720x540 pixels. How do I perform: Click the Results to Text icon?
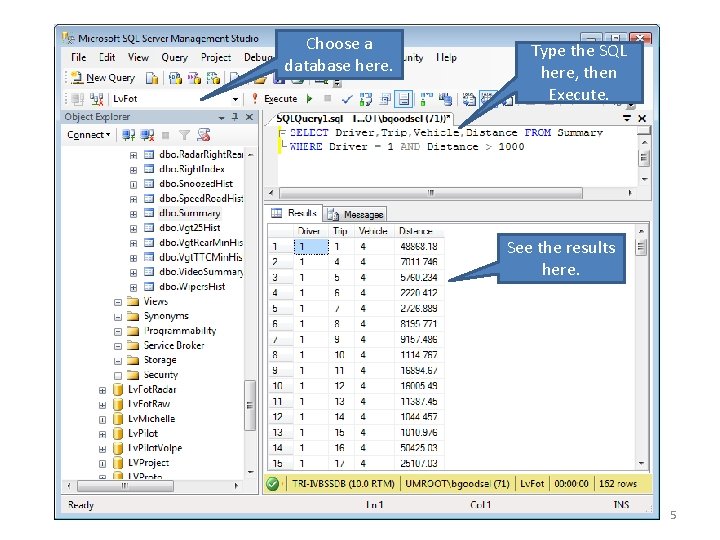click(469, 99)
